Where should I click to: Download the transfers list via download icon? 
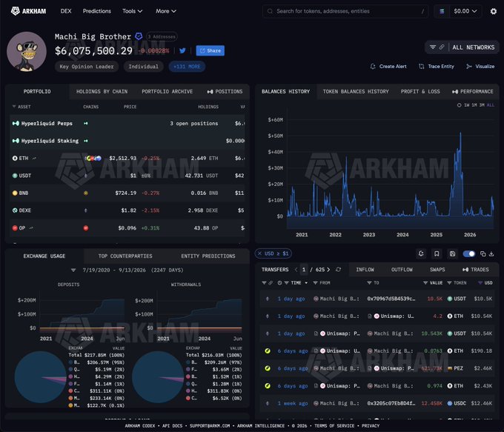pyautogui.click(x=491, y=253)
